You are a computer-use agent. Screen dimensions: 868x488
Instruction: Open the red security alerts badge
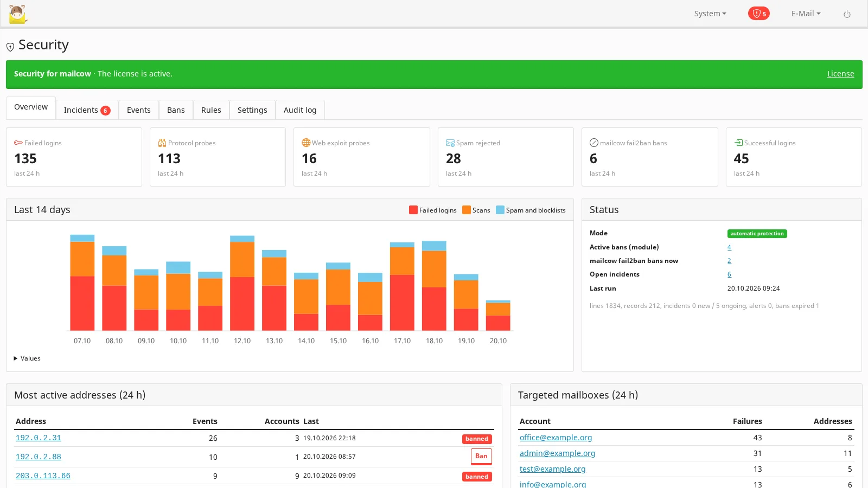coord(758,14)
